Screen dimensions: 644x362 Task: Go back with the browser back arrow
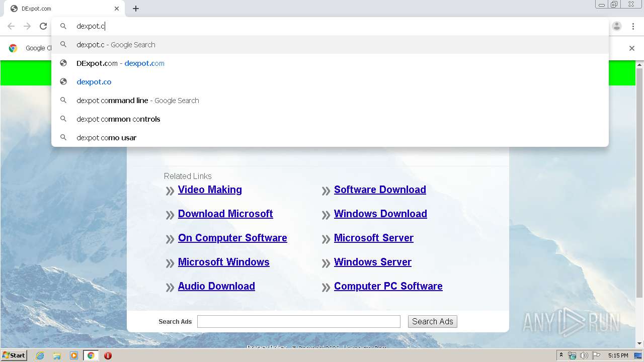11,26
